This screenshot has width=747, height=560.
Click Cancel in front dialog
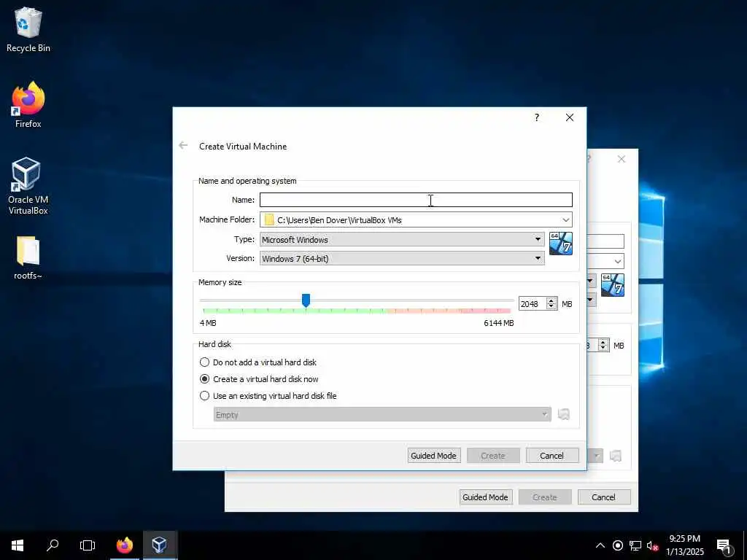[551, 456]
